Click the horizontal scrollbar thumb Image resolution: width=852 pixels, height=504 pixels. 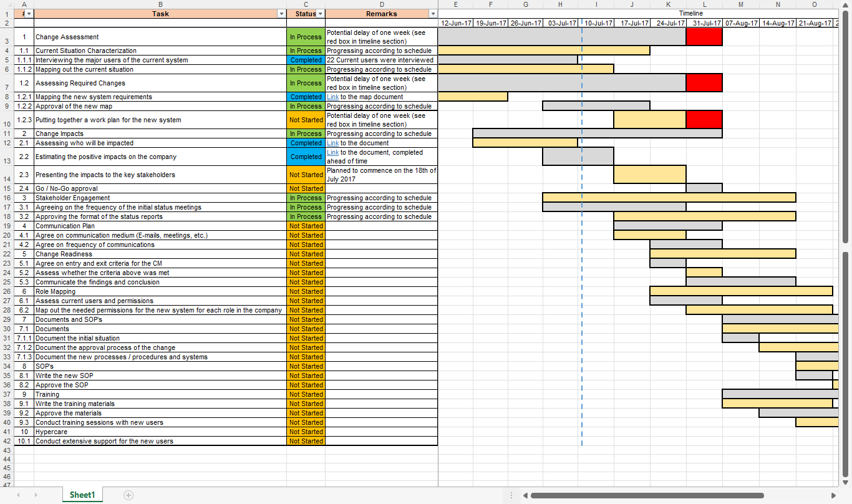click(647, 495)
